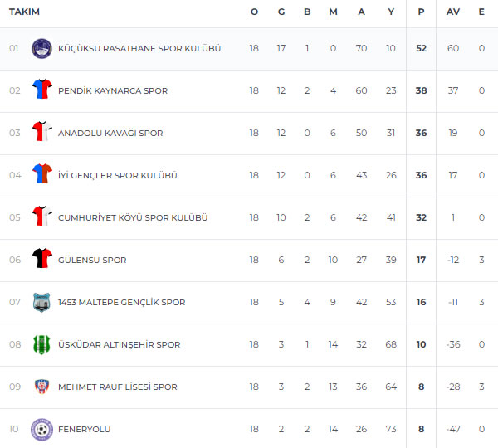This screenshot has height=448, width=498.
Task: Click Anadolu Kavağı red-white jersey icon
Action: click(42, 131)
